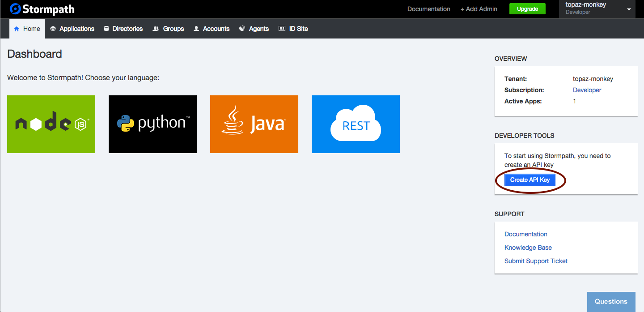Screen dimensions: 644x312
Task: Switch to the Groups tab label
Action: [x=174, y=29]
